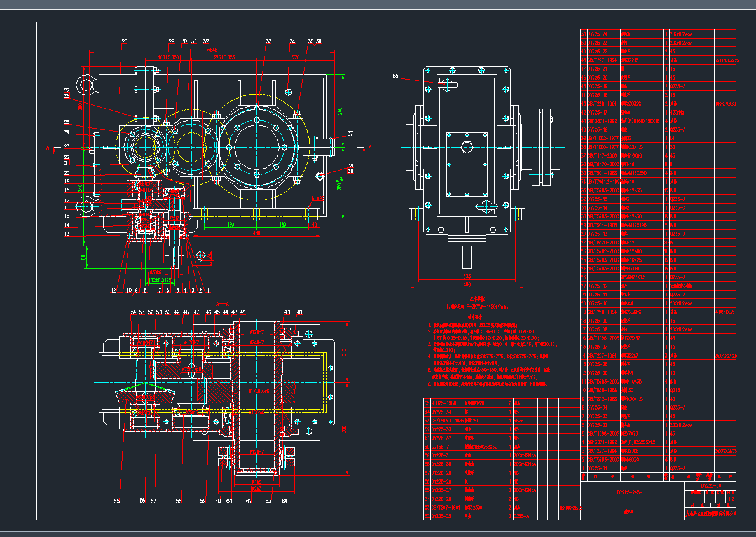This screenshot has width=756, height=537.
Task: Click the 400 dimension under side view
Action: 467,284
